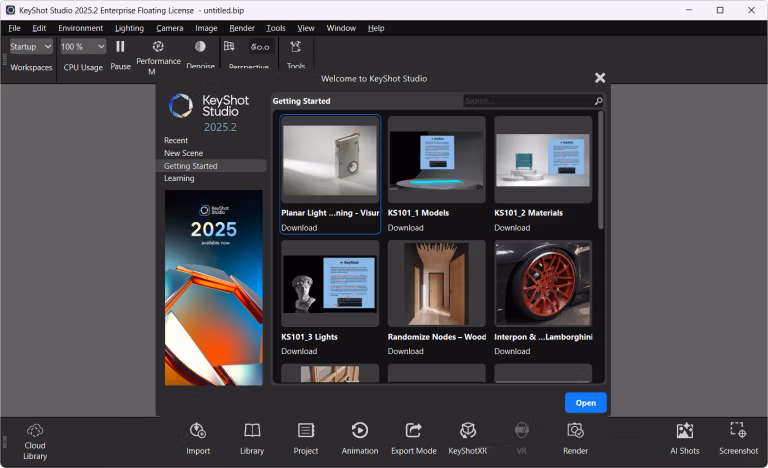Click the VR icon
The width and height of the screenshot is (768, 468).
click(522, 431)
